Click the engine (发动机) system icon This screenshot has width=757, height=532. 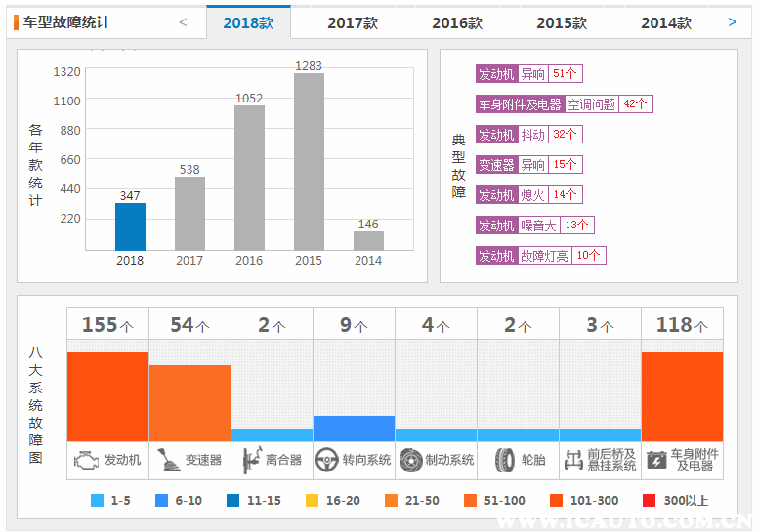click(86, 459)
